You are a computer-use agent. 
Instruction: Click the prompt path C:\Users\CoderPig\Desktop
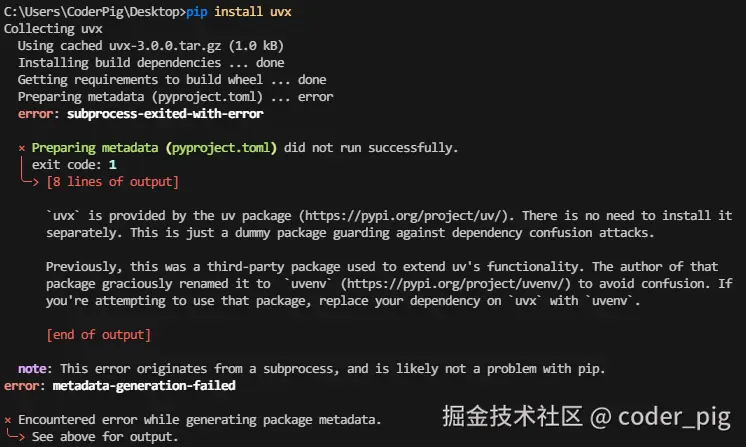click(x=90, y=12)
